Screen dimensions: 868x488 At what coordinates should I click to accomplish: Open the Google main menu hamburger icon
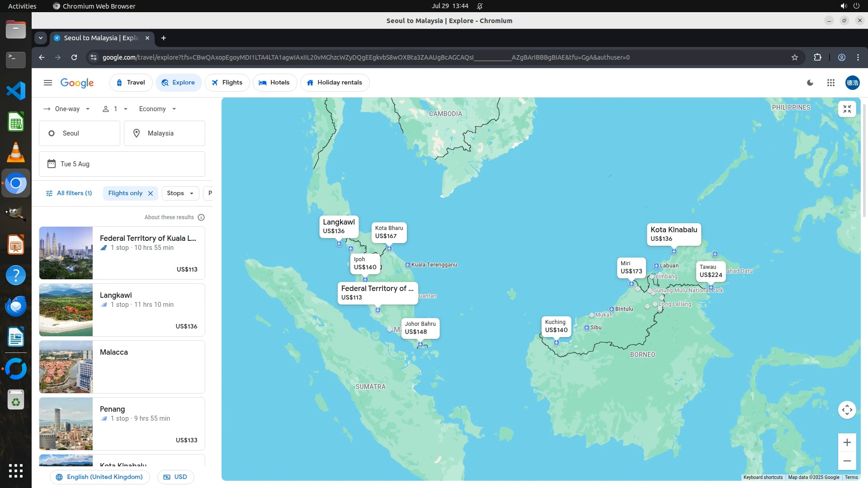(x=47, y=83)
